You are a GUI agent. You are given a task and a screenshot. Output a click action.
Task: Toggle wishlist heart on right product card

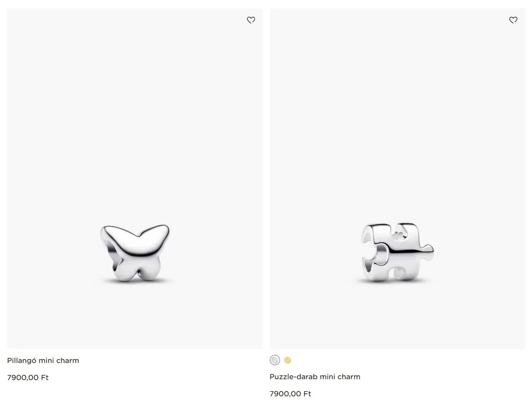click(x=513, y=20)
